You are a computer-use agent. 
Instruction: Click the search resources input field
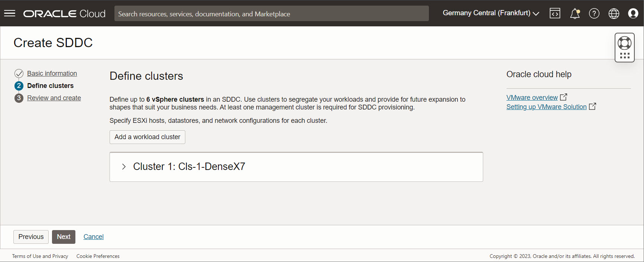(271, 14)
